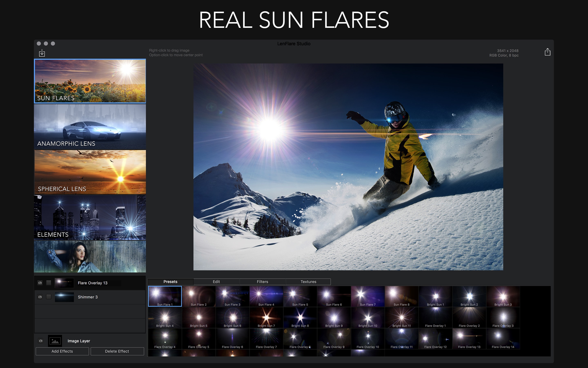Screen dimensions: 588x368
Task: Choose the Flare Overlay 11 preset
Action: tap(402, 339)
